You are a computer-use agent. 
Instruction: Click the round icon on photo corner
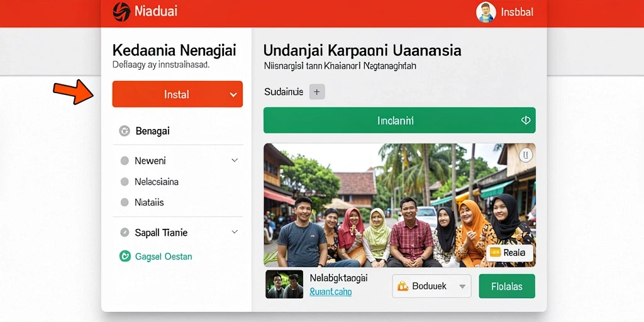[x=526, y=155]
